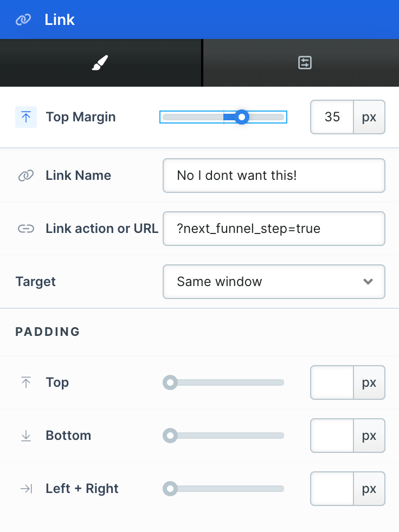Switch to the paintbrush style tab
Image resolution: width=399 pixels, height=532 pixels.
100,63
